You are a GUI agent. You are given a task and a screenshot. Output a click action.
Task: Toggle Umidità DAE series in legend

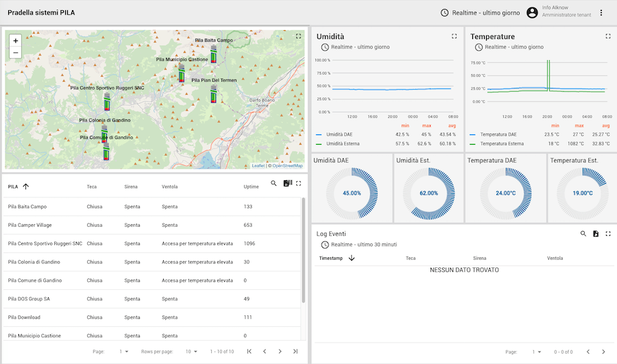(x=339, y=134)
